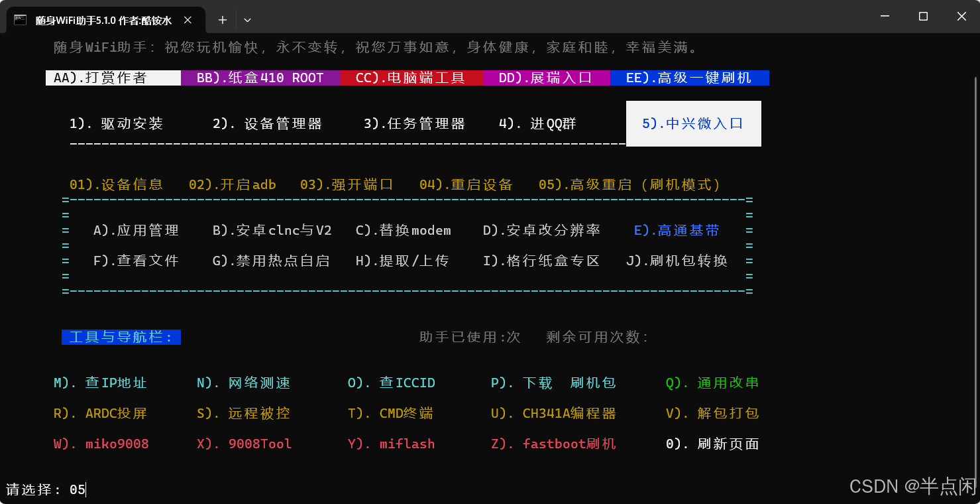Enable adb via 02).开启adb
This screenshot has height=504, width=980.
tap(232, 184)
